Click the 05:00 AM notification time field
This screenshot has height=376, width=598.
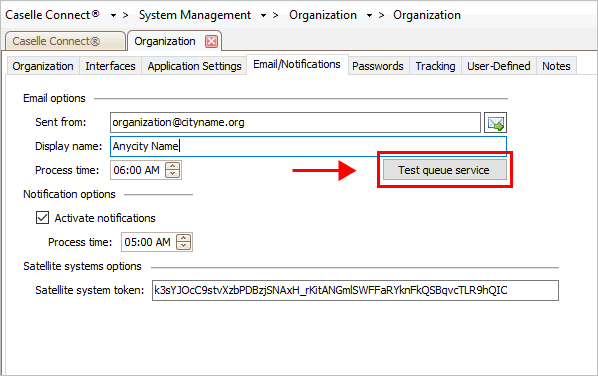pos(157,242)
